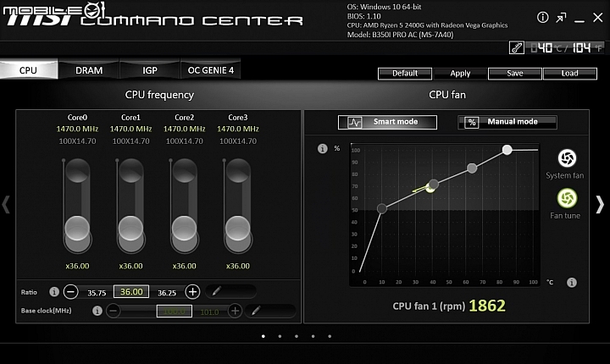Click the Load button

pyautogui.click(x=570, y=74)
